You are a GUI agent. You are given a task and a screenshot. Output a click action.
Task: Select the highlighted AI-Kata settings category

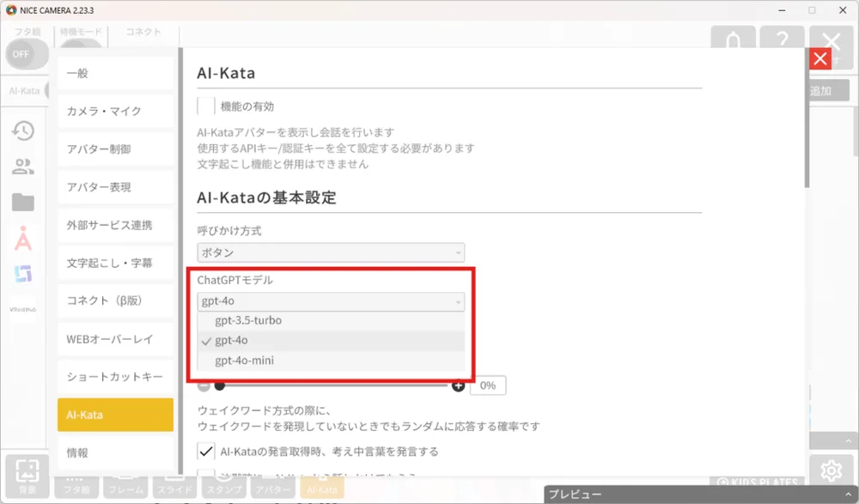coord(116,415)
